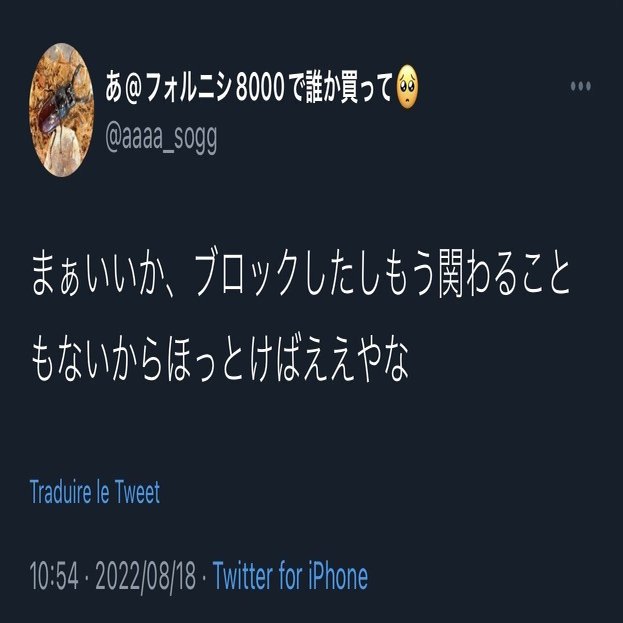Image resolution: width=623 pixels, height=623 pixels.
Task: Tap 誰か買って in the display name
Action: 350,87
